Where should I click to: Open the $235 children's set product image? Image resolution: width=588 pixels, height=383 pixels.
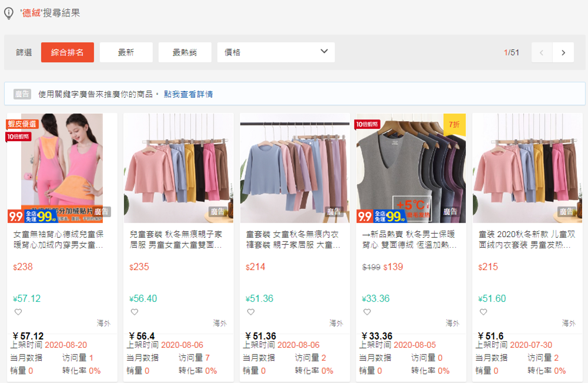click(179, 168)
